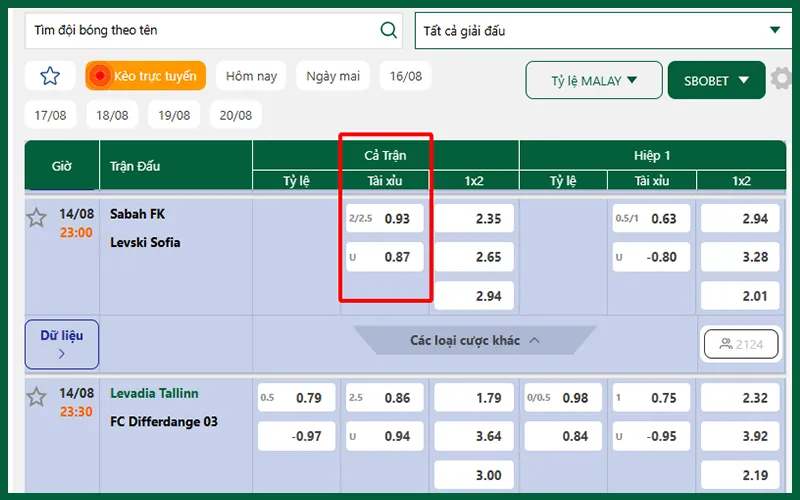Pick Levadia first-half handicap odds 0.98
800x500 pixels.
[x=563, y=397]
